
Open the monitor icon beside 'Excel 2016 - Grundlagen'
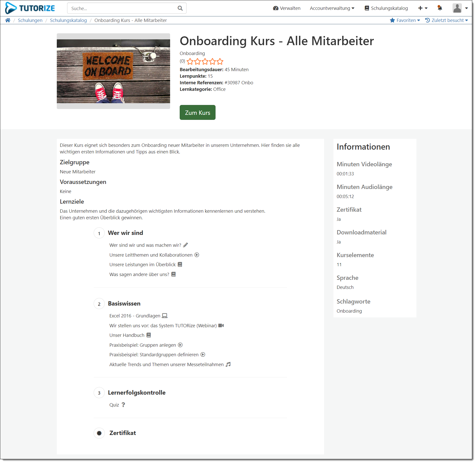[x=165, y=315]
